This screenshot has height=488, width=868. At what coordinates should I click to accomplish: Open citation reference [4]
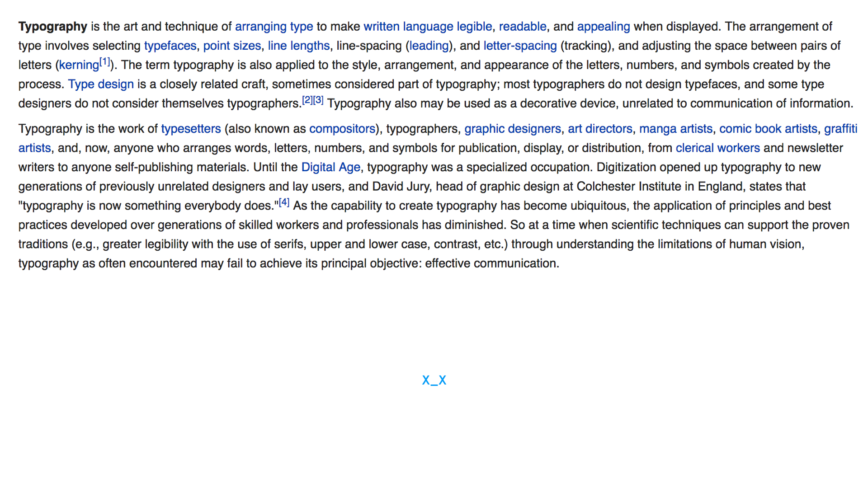point(284,202)
